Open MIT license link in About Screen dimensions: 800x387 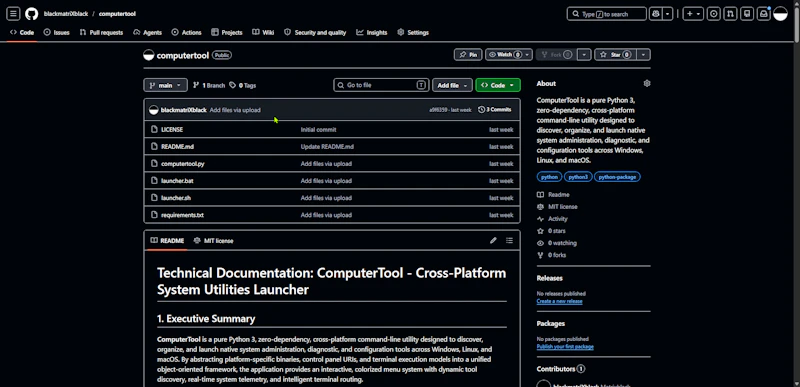[x=557, y=207]
